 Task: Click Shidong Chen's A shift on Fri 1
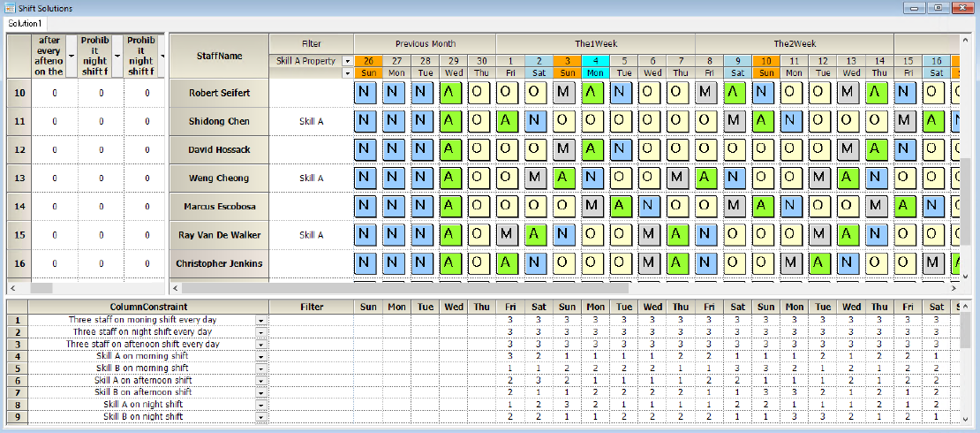[x=507, y=121]
